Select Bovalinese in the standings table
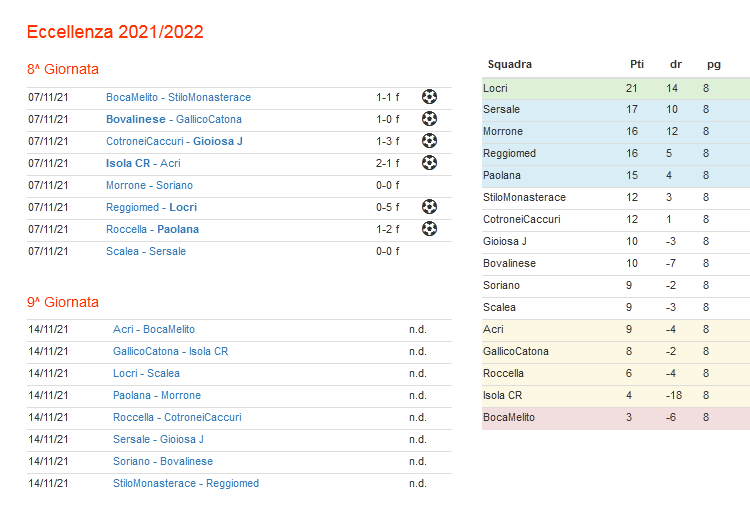 [x=509, y=263]
